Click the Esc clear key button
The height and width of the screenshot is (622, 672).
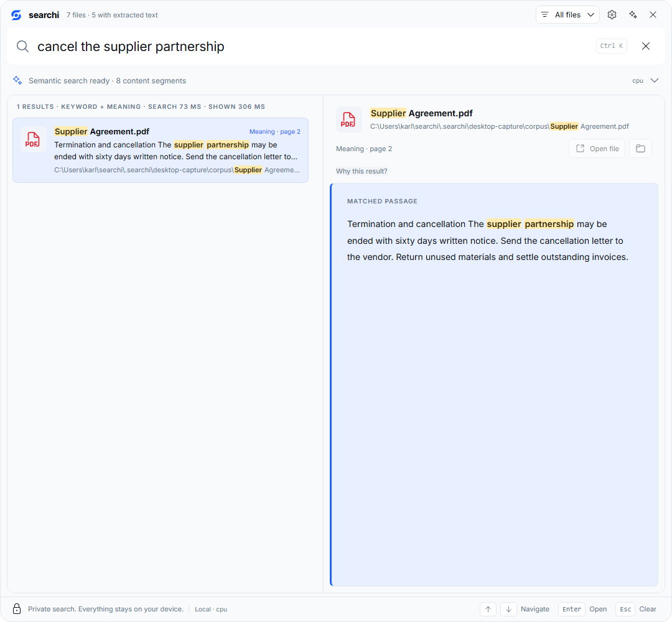(x=625, y=609)
